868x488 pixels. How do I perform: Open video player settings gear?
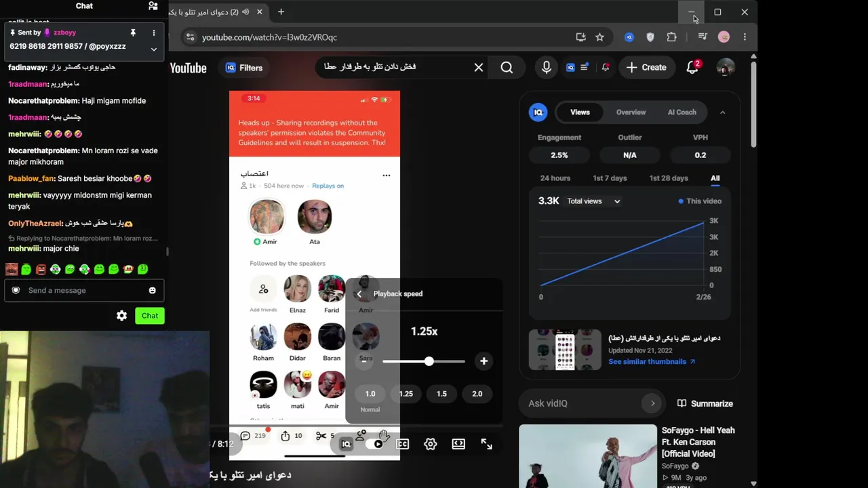431,445
